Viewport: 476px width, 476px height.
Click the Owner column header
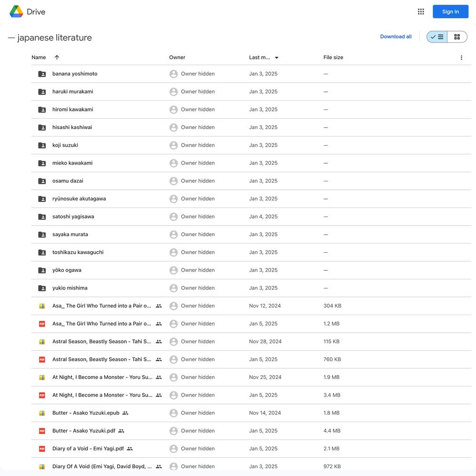pos(177,58)
